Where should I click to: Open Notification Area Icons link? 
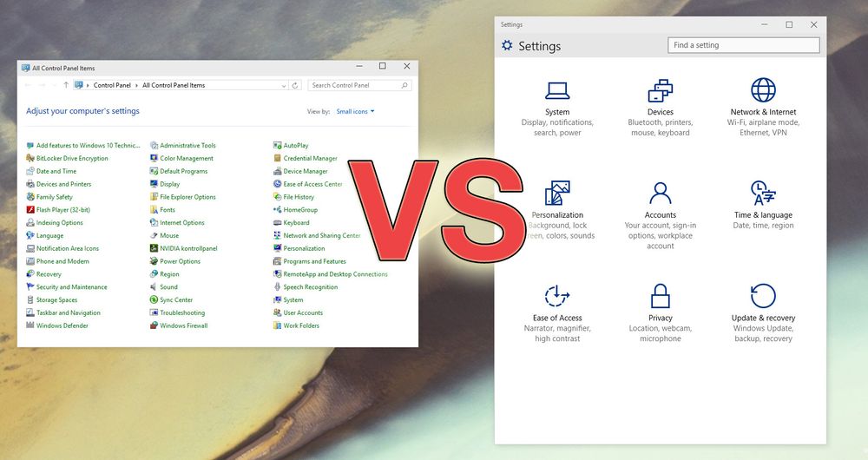68,248
